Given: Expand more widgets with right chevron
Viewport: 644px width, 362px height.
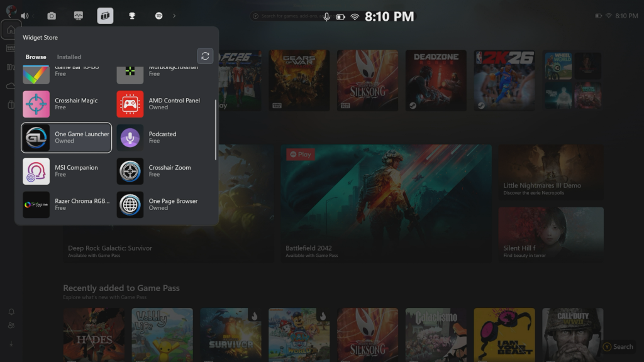Looking at the screenshot, I should coord(174,16).
